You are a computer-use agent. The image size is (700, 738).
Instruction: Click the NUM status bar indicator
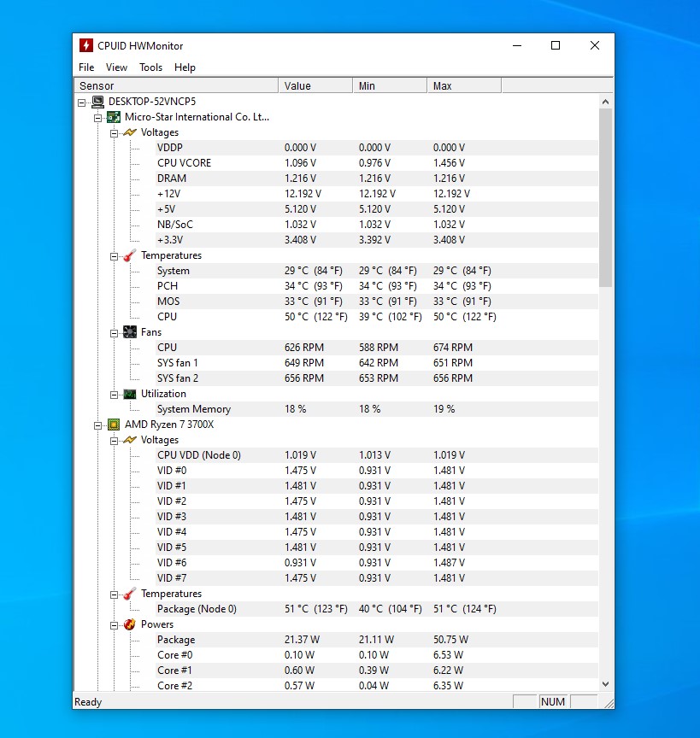coord(553,702)
